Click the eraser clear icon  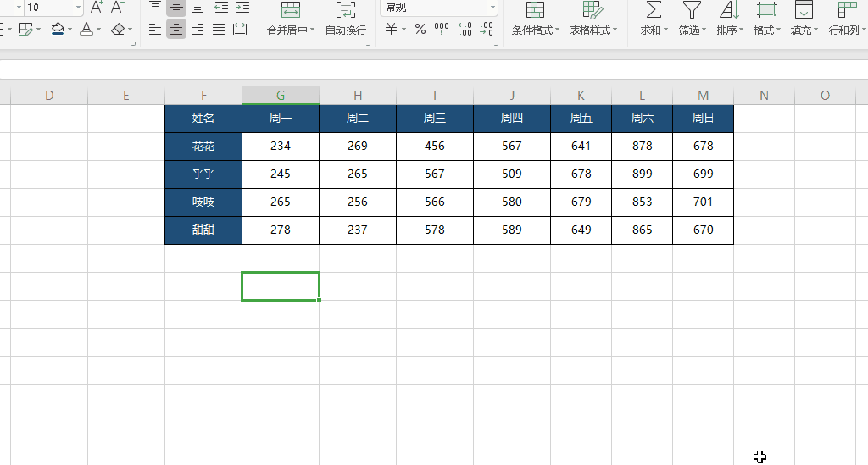pos(117,30)
